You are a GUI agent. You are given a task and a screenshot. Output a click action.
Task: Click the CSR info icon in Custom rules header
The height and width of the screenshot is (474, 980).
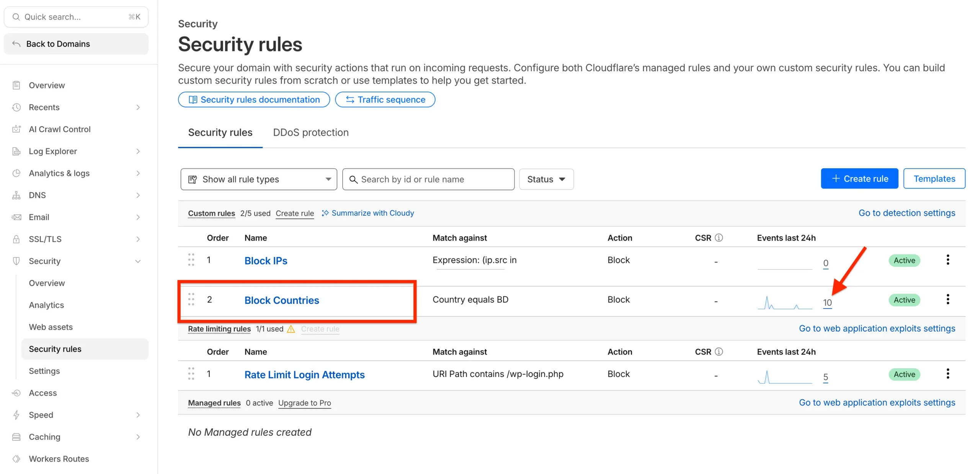point(719,238)
